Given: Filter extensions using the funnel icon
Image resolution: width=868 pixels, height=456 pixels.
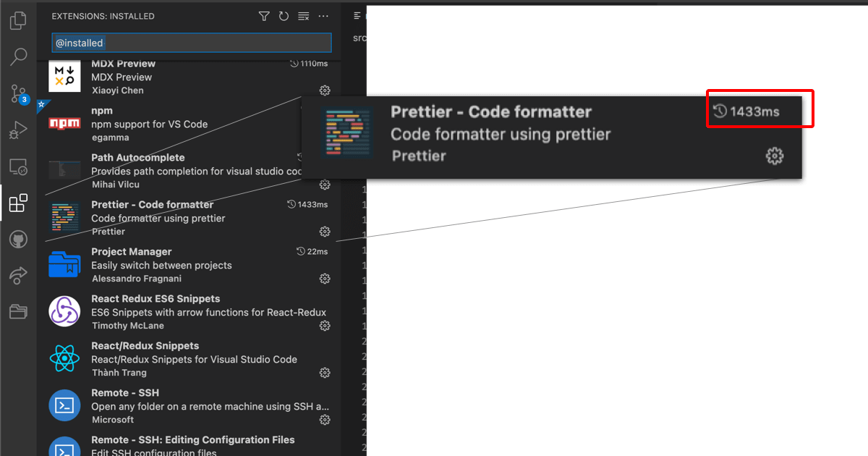Looking at the screenshot, I should (x=264, y=16).
